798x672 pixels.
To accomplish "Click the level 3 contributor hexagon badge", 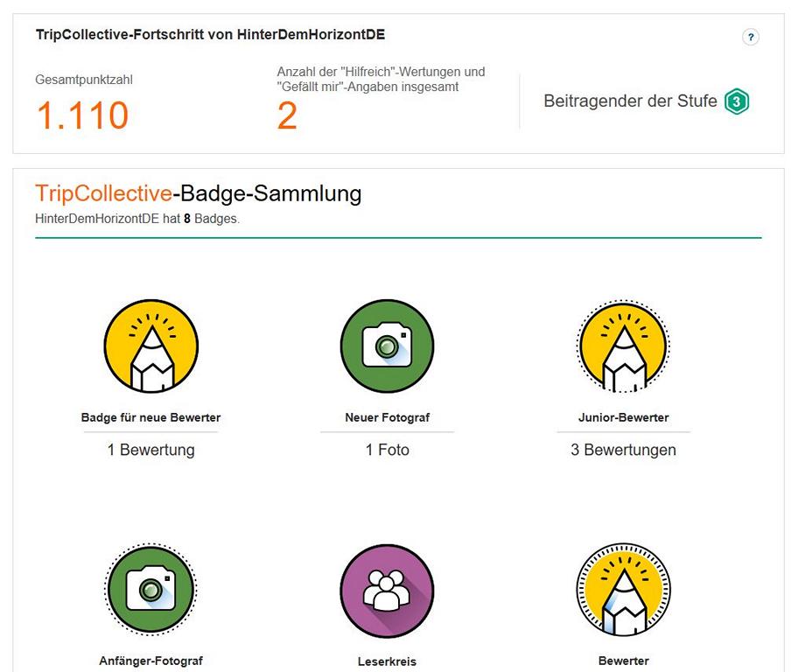I will (x=737, y=101).
